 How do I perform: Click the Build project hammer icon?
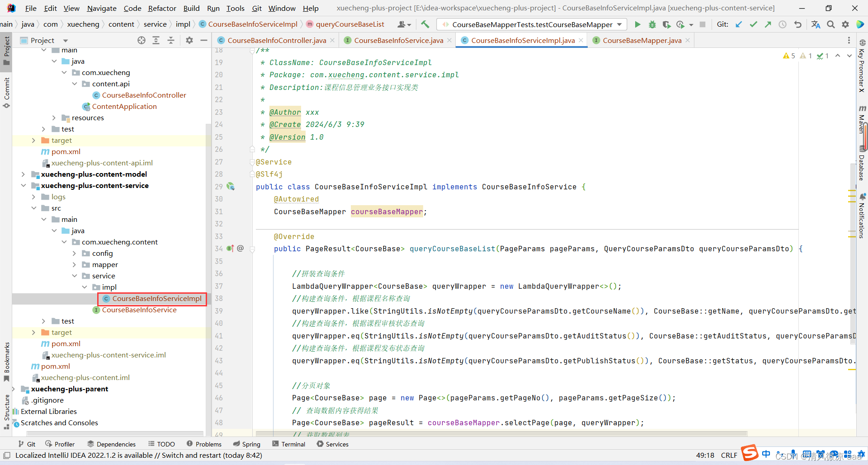coord(425,24)
